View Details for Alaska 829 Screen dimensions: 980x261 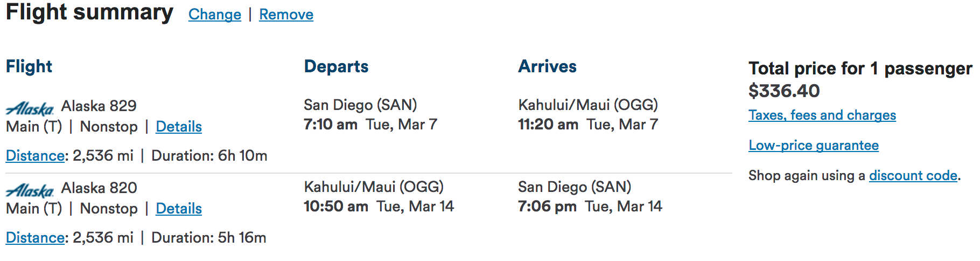179,127
